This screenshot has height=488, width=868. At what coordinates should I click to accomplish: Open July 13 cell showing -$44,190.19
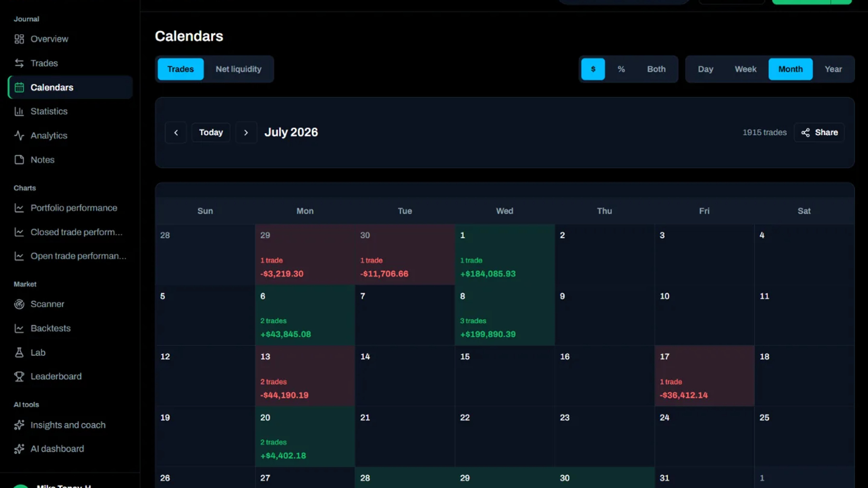click(305, 376)
